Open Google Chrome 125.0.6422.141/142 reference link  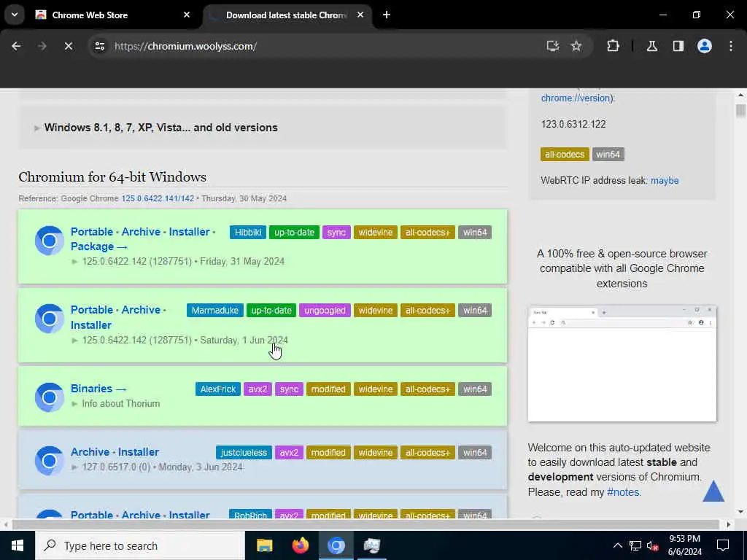tap(158, 198)
